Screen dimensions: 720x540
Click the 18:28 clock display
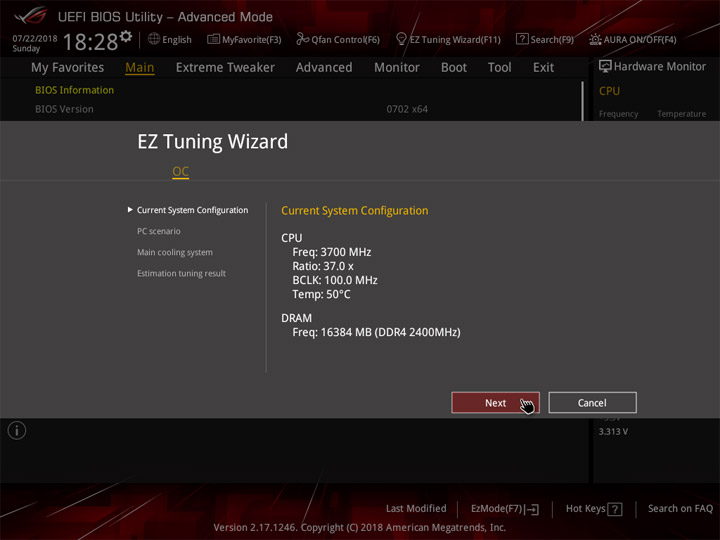tap(90, 42)
